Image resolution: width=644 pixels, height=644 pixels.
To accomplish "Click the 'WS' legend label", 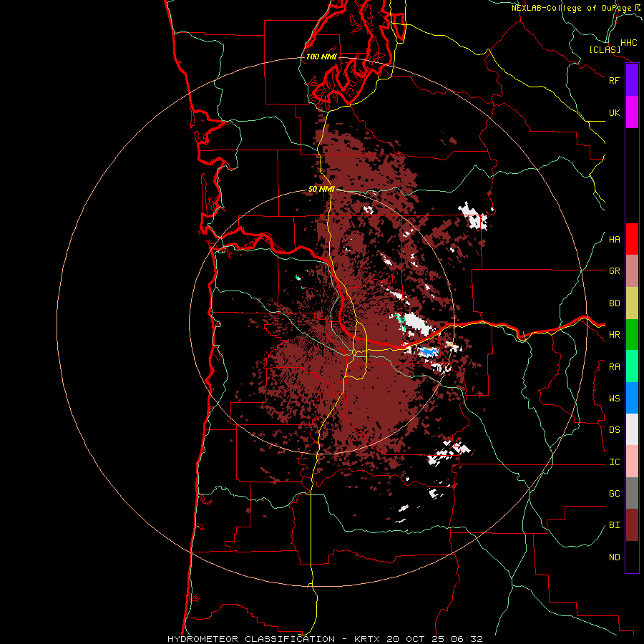I will pyautogui.click(x=614, y=399).
